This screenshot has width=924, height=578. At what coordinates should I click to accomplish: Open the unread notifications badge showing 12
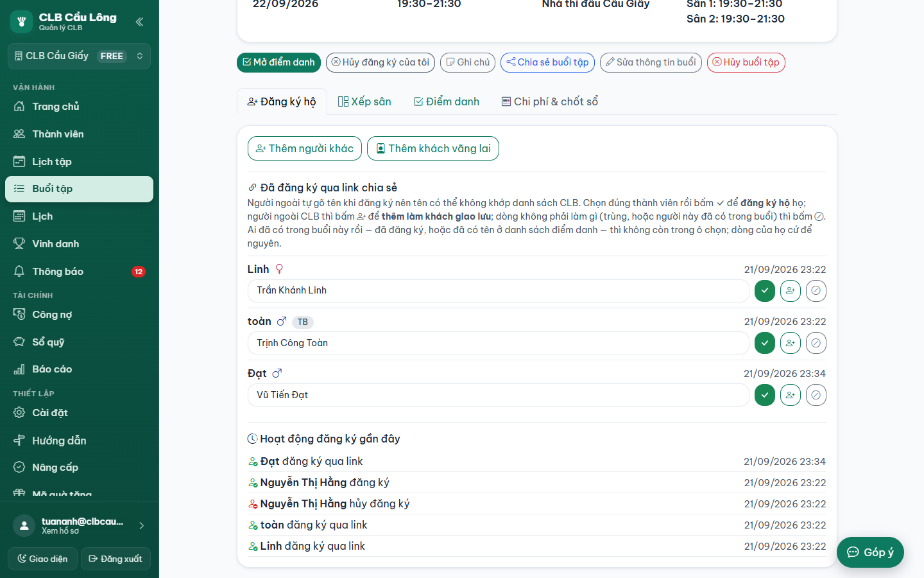click(139, 272)
